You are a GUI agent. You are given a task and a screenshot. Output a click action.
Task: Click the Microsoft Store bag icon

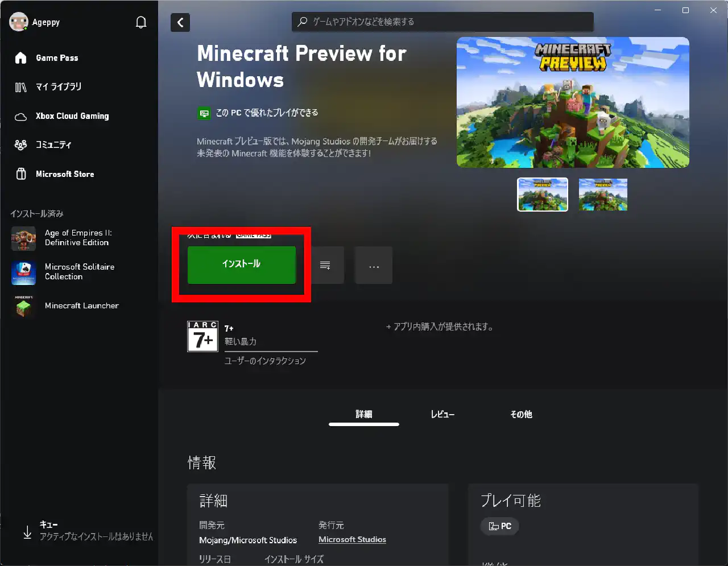tap(21, 174)
